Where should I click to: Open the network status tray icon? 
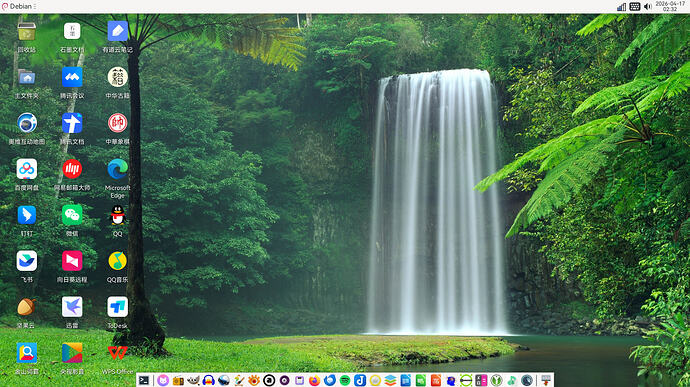pyautogui.click(x=621, y=7)
